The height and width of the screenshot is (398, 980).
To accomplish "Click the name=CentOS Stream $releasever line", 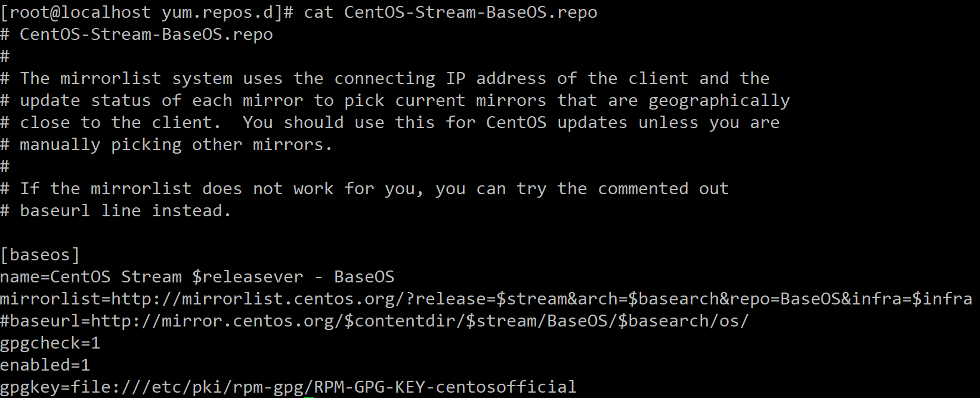I will coord(197,277).
